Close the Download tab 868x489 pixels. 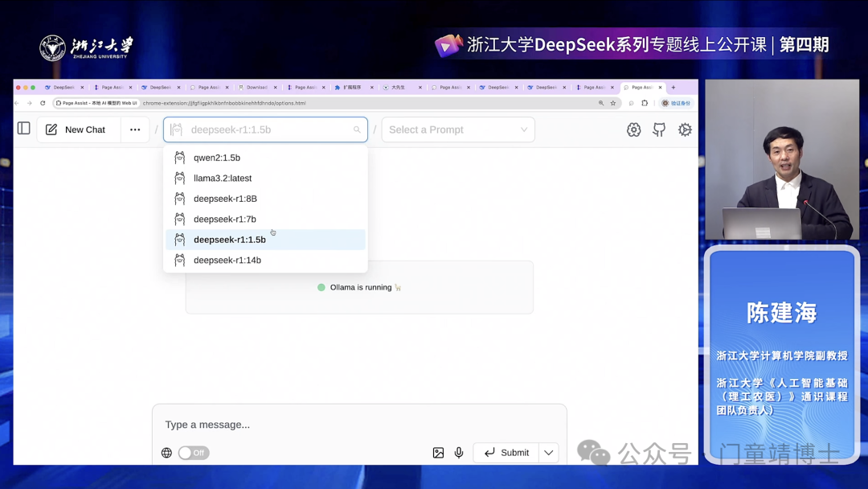[275, 88]
